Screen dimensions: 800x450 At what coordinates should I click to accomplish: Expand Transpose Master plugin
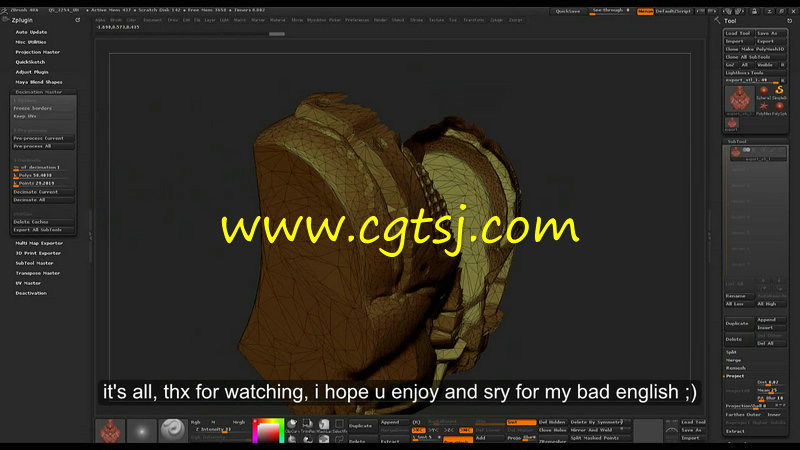pyautogui.click(x=38, y=273)
